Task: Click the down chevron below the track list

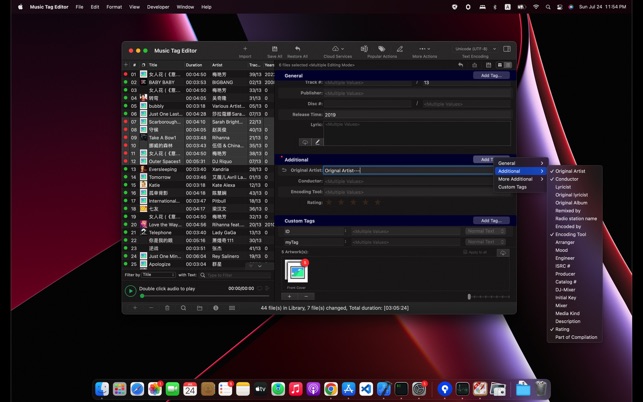Action: tap(260, 266)
